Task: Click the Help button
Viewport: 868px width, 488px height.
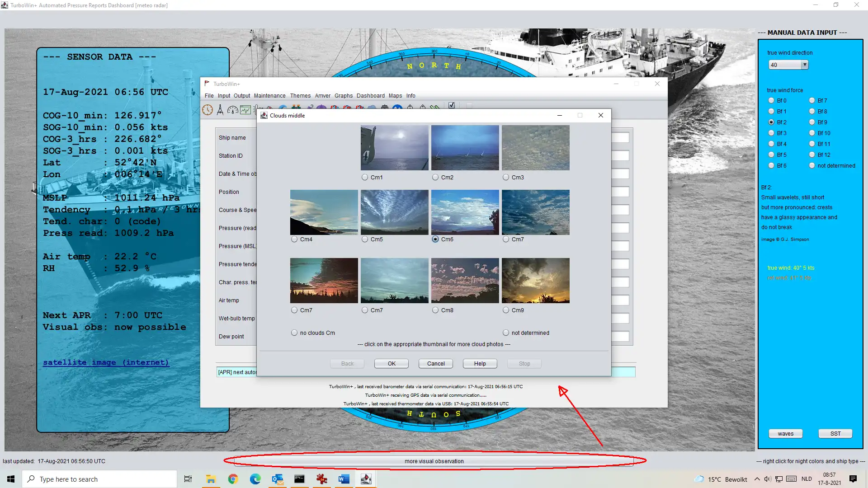Action: tap(479, 363)
